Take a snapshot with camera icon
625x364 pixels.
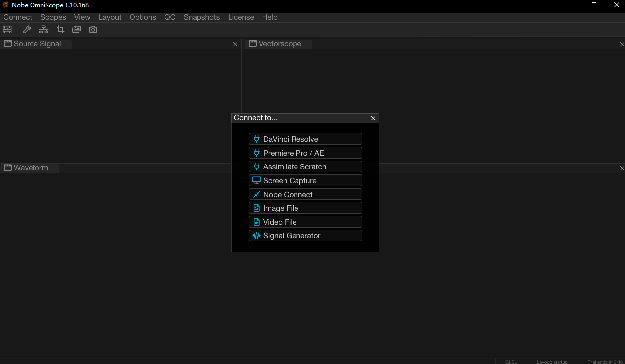pos(93,30)
